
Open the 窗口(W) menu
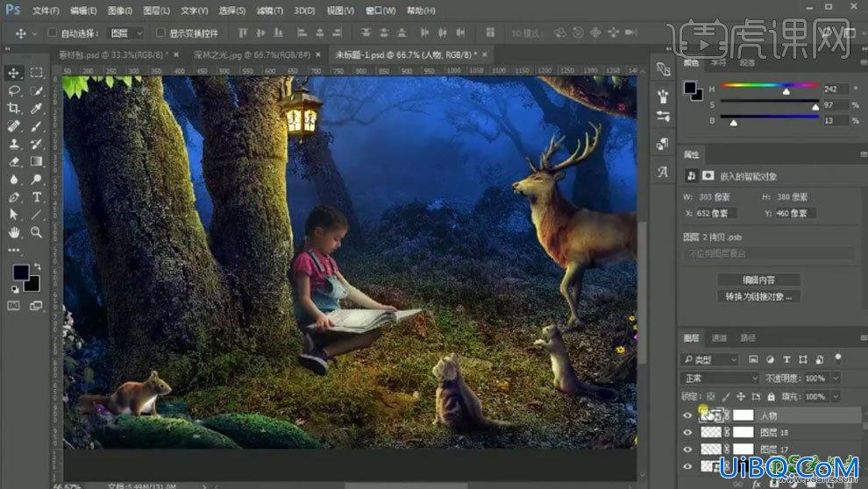381,11
